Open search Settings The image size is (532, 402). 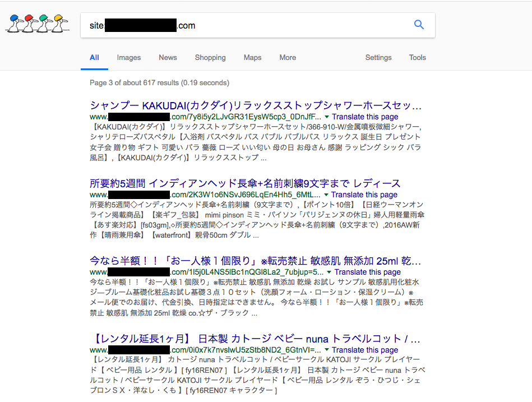(x=378, y=58)
